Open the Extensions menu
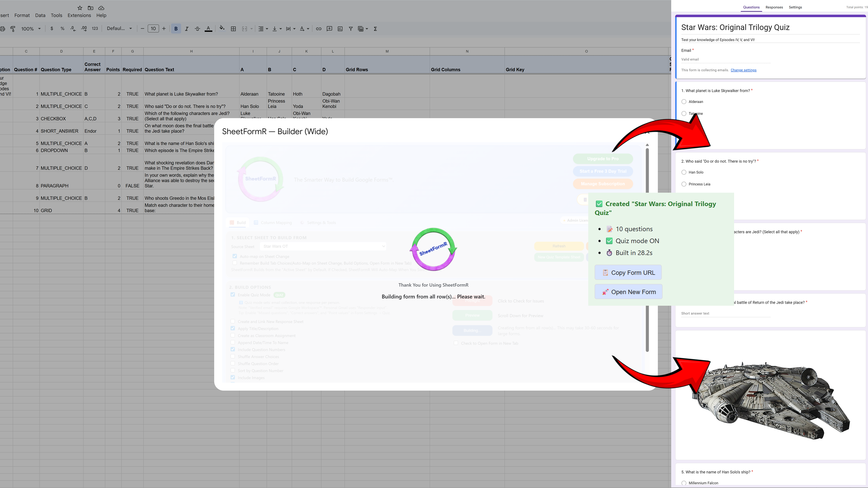 79,15
